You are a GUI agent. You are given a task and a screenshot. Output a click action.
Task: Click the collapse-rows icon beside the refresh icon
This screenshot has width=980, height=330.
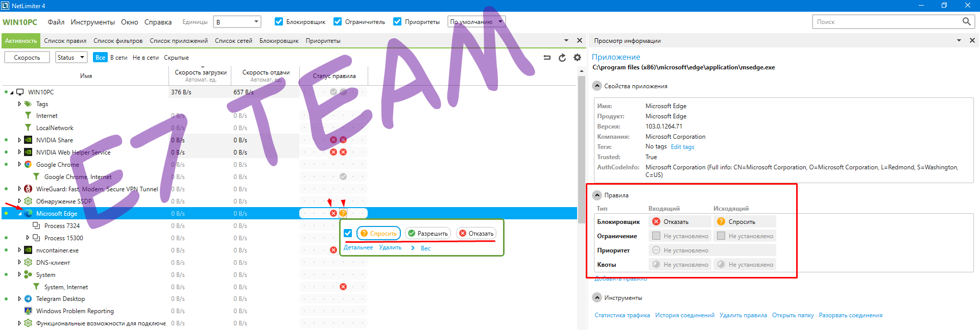(547, 58)
